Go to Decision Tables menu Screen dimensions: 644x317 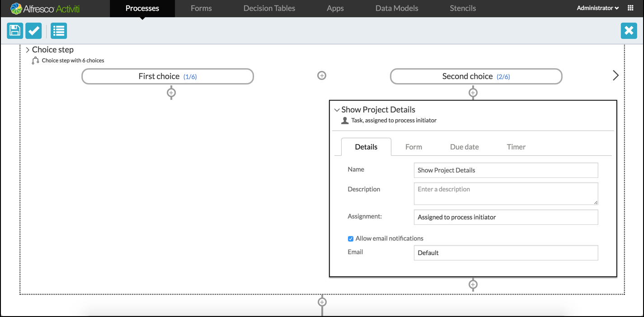tap(269, 8)
